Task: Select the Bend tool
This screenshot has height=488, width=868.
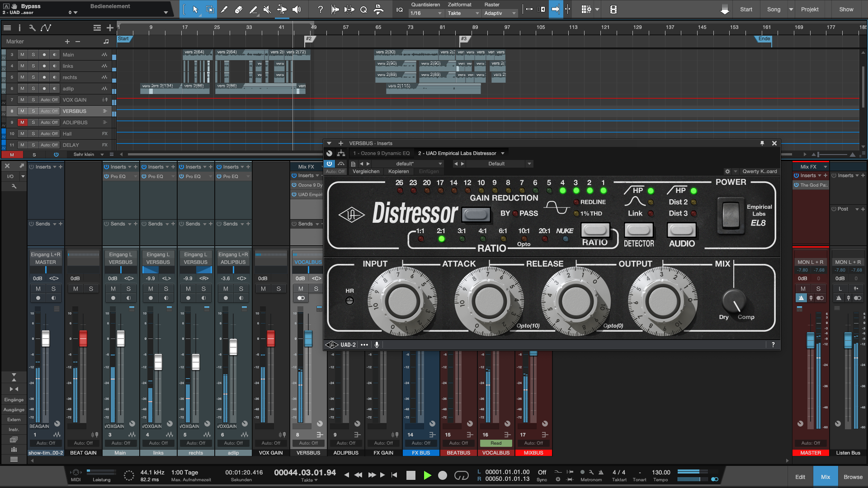Action: point(282,9)
